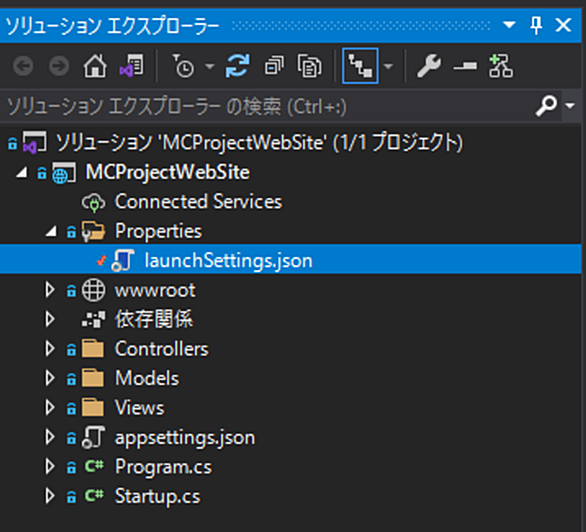
Task: Open Properties with the wrench icon
Action: coord(429,66)
